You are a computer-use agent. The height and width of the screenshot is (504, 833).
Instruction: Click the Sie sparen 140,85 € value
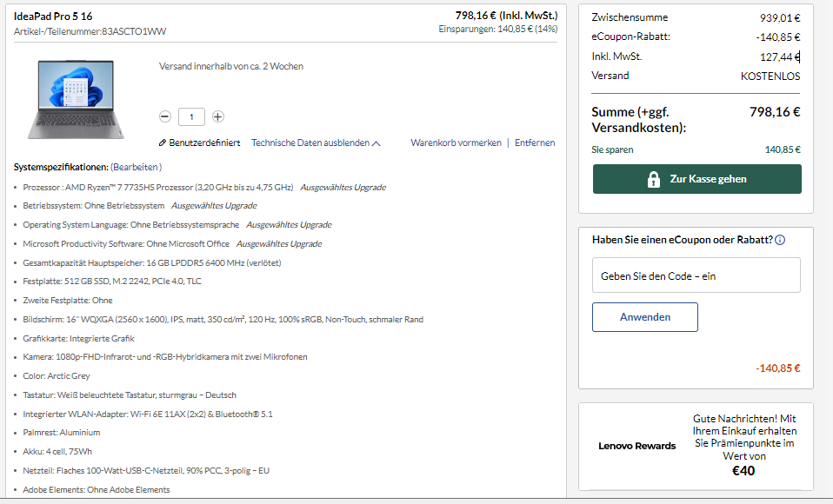coord(783,150)
